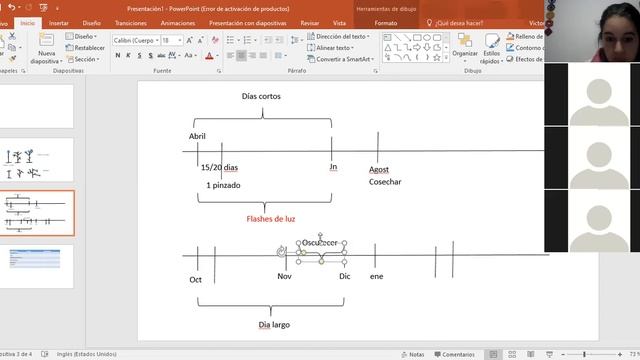
Task: Click the Undo arrow in title bar
Action: [11, 7]
